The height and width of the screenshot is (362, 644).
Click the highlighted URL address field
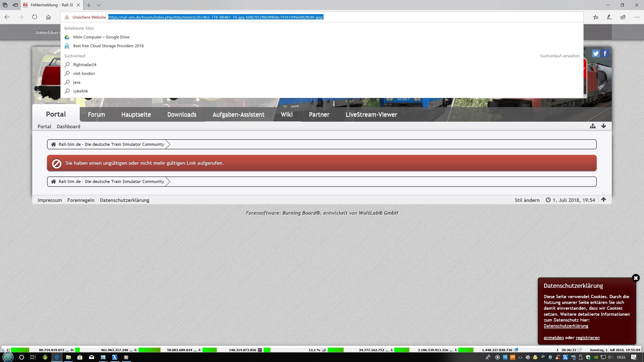coord(216,17)
